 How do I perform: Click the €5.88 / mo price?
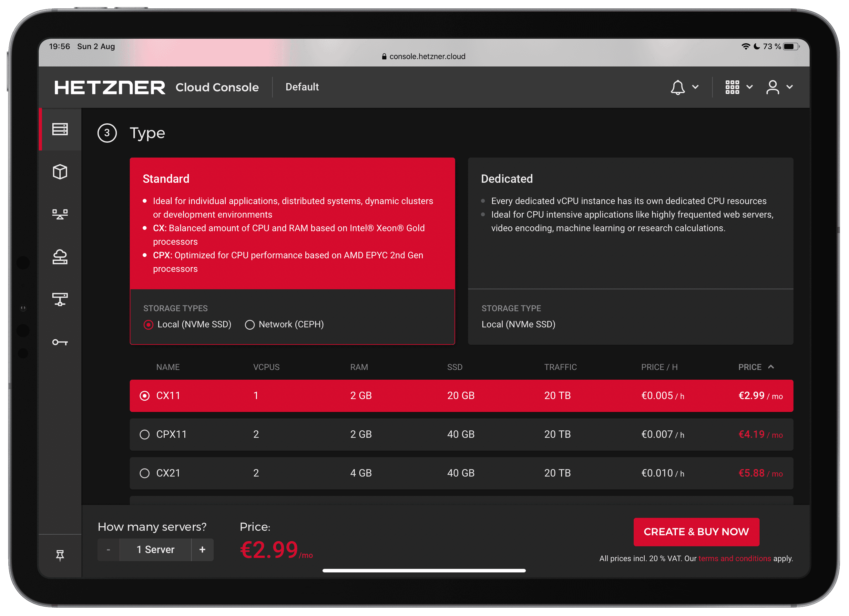click(x=761, y=474)
